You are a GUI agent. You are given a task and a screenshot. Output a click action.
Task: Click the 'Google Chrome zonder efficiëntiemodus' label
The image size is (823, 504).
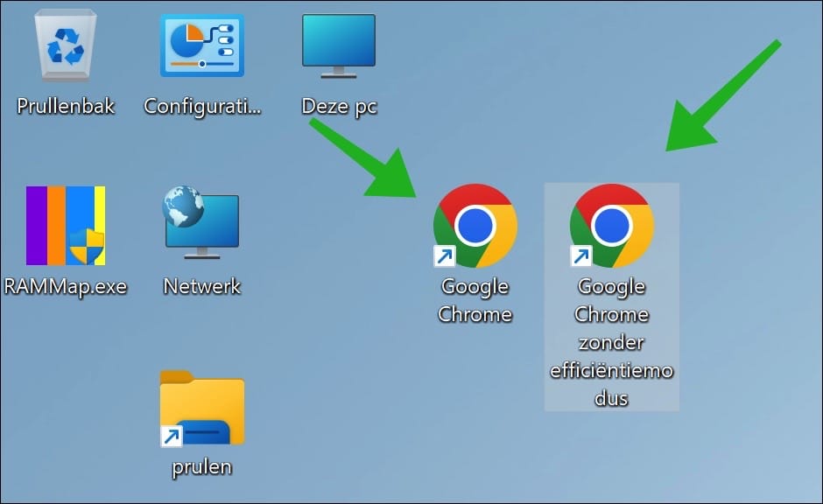[611, 342]
